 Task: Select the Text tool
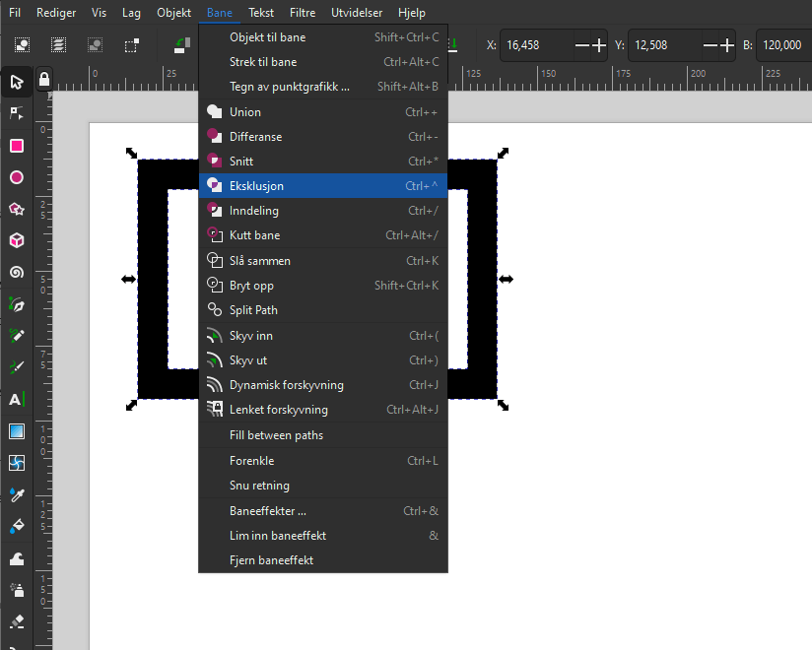(17, 399)
